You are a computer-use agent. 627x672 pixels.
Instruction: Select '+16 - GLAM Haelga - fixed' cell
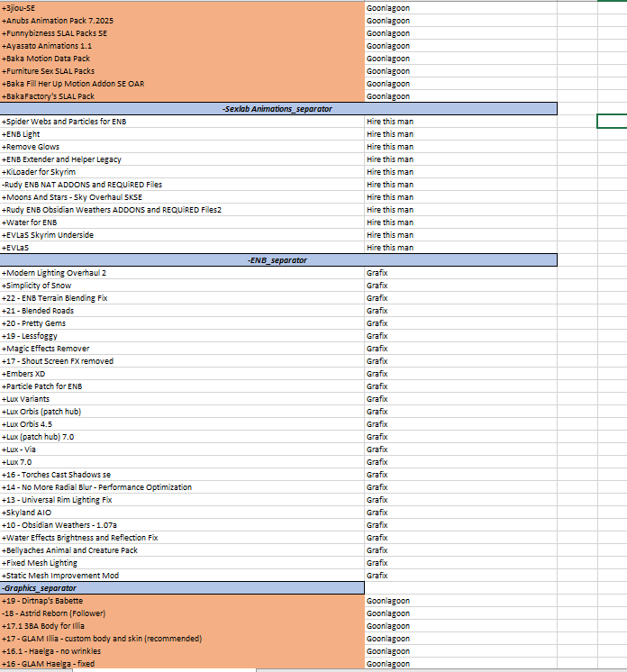[182, 664]
